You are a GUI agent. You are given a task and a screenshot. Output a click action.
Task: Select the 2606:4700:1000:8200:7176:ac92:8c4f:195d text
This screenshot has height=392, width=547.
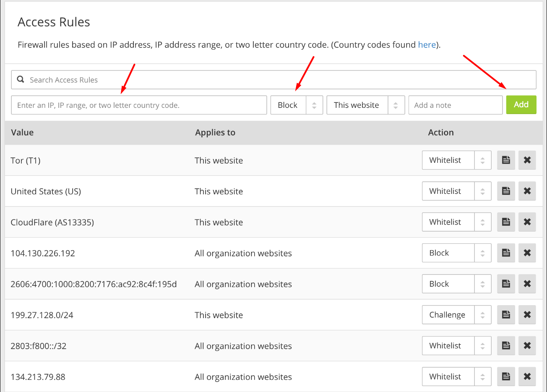click(x=94, y=284)
